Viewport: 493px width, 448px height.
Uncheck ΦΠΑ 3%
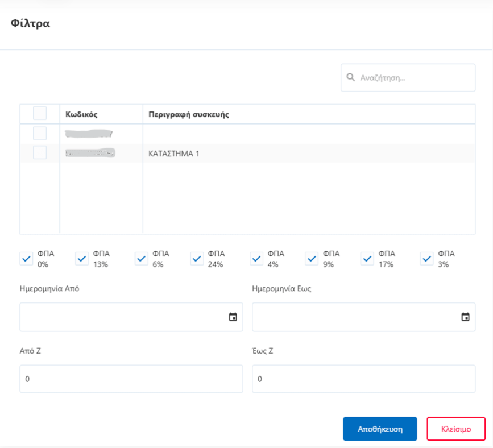pos(427,259)
